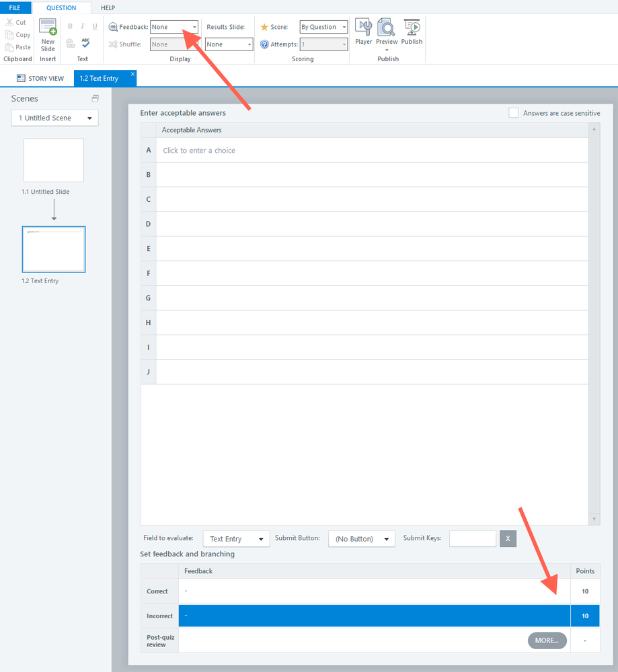Screen dimensions: 618x672
Task: Toggle Underline text formatting
Action: 95,27
